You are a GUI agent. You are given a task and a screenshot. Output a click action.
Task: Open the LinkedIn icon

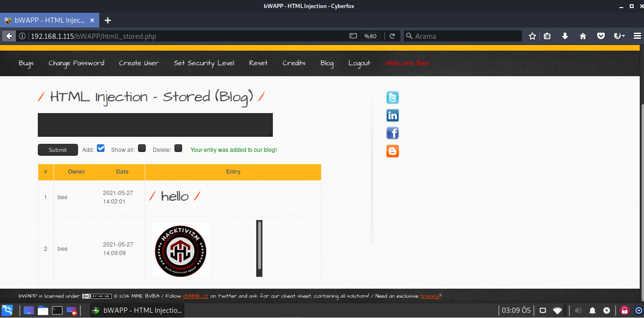coord(392,115)
